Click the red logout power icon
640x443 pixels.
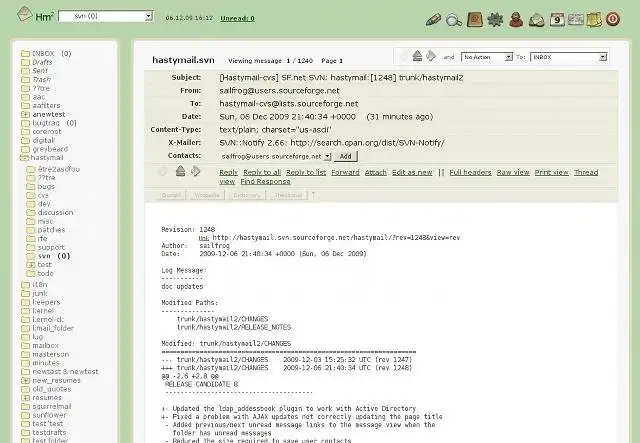613,19
